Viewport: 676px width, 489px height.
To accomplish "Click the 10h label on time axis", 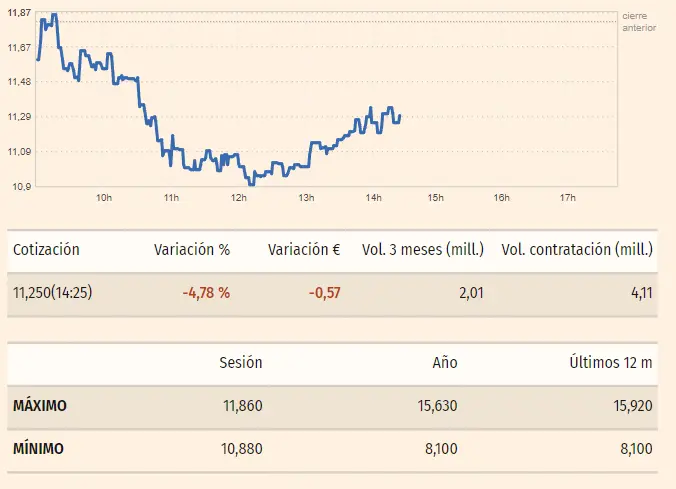I will pos(104,197).
